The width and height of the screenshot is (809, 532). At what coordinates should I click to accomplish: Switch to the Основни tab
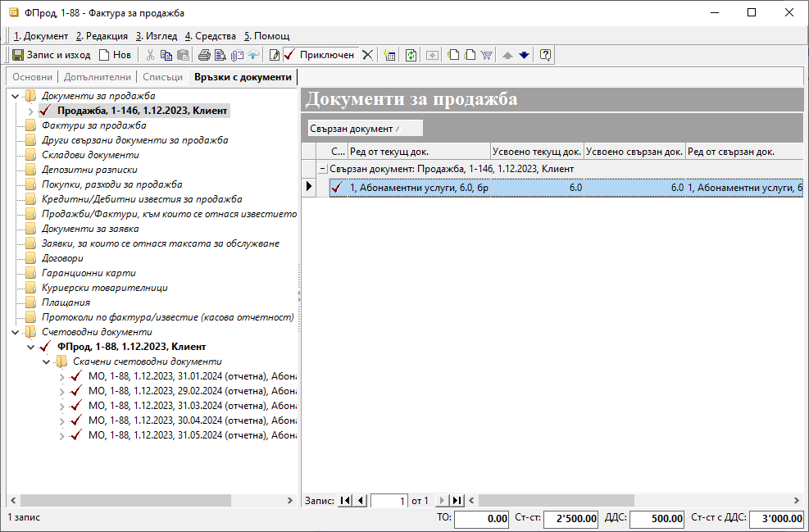(x=32, y=77)
